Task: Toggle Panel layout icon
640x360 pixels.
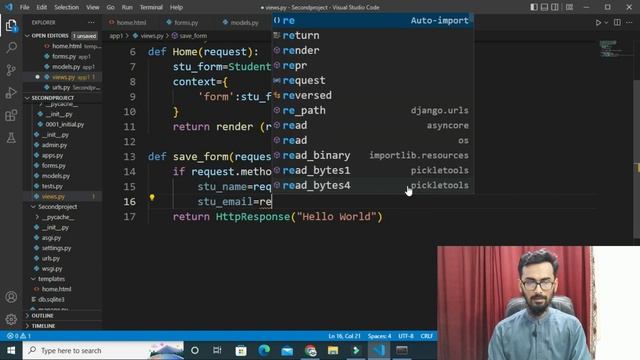Action: click(x=544, y=7)
